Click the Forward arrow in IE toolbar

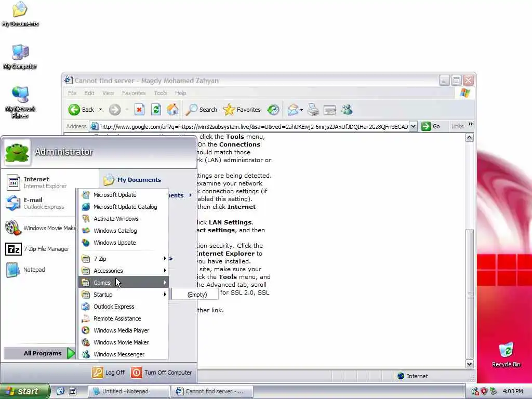pyautogui.click(x=115, y=110)
